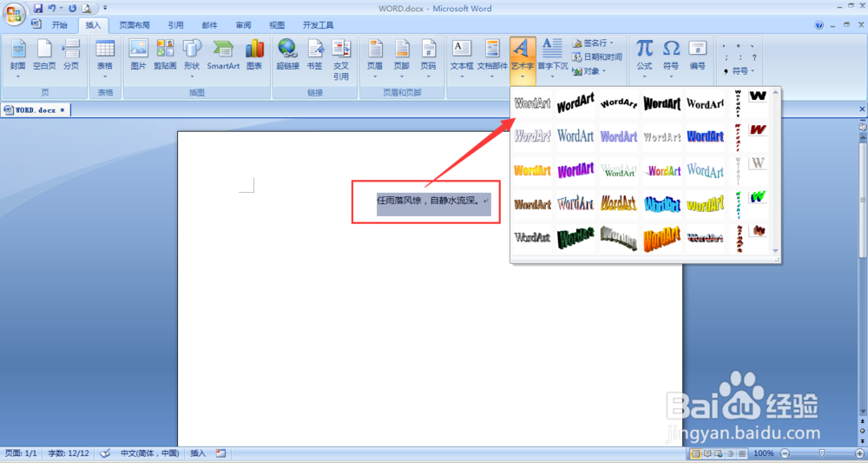
Task: Choose the blue bold WordArt style
Action: (x=705, y=136)
